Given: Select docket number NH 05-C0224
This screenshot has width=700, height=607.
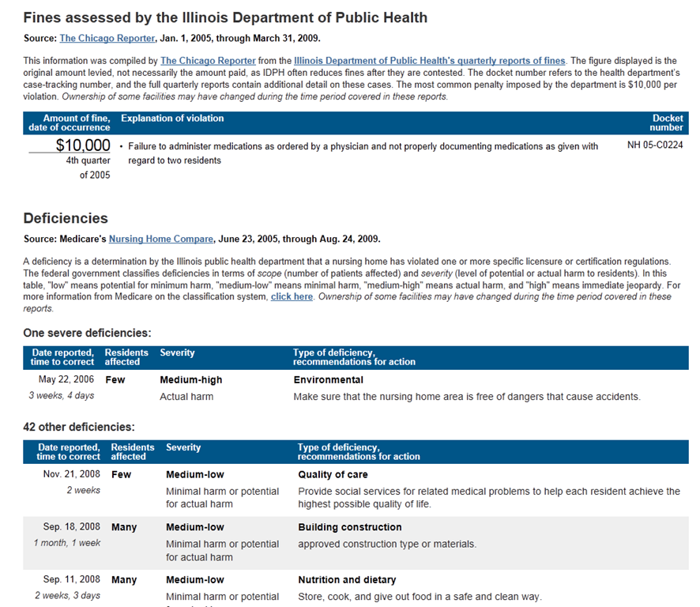Looking at the screenshot, I should [655, 145].
